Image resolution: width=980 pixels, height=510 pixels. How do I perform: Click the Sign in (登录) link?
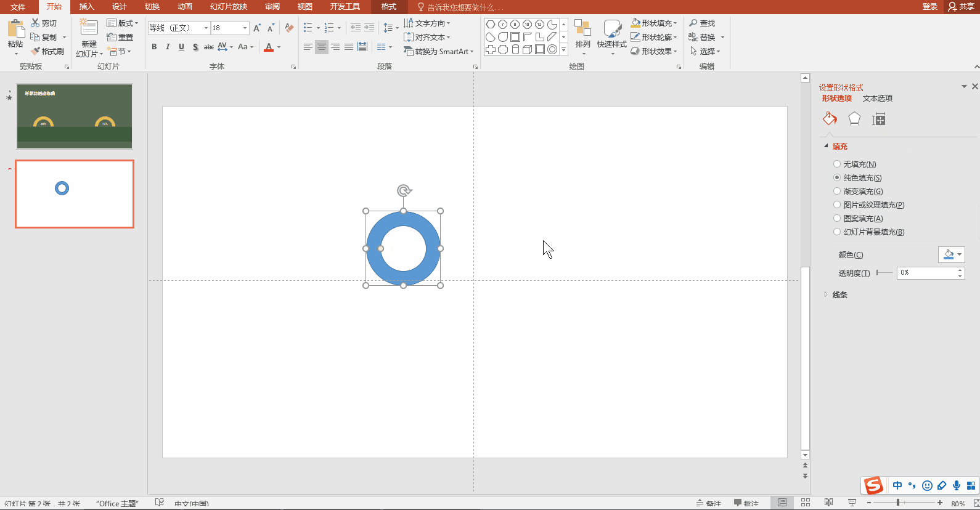[930, 7]
